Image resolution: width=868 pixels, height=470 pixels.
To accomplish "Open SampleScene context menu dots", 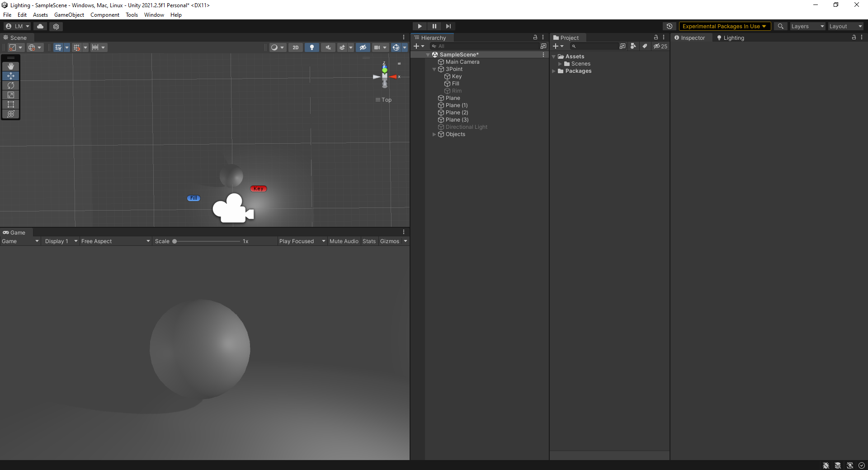I will click(x=543, y=55).
